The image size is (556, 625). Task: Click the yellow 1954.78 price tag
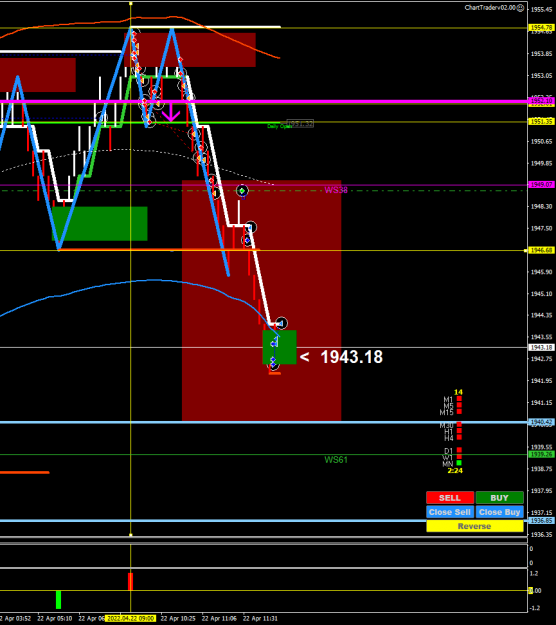tap(541, 28)
